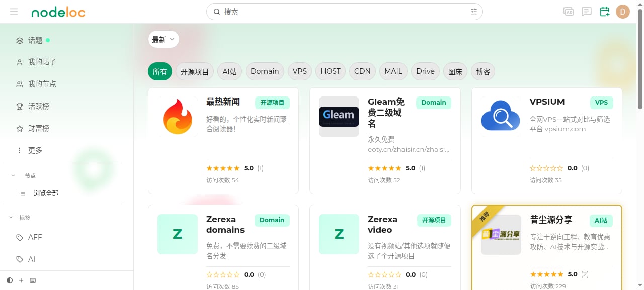Viewport: 644px width, 290px height.
Task: Click the Zerexa domains Z logo
Action: pyautogui.click(x=178, y=234)
